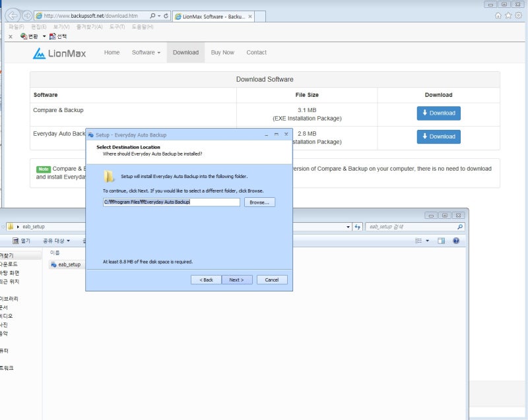This screenshot has height=420, width=528.
Task: Click the Explorer help question mark icon
Action: coord(455,241)
